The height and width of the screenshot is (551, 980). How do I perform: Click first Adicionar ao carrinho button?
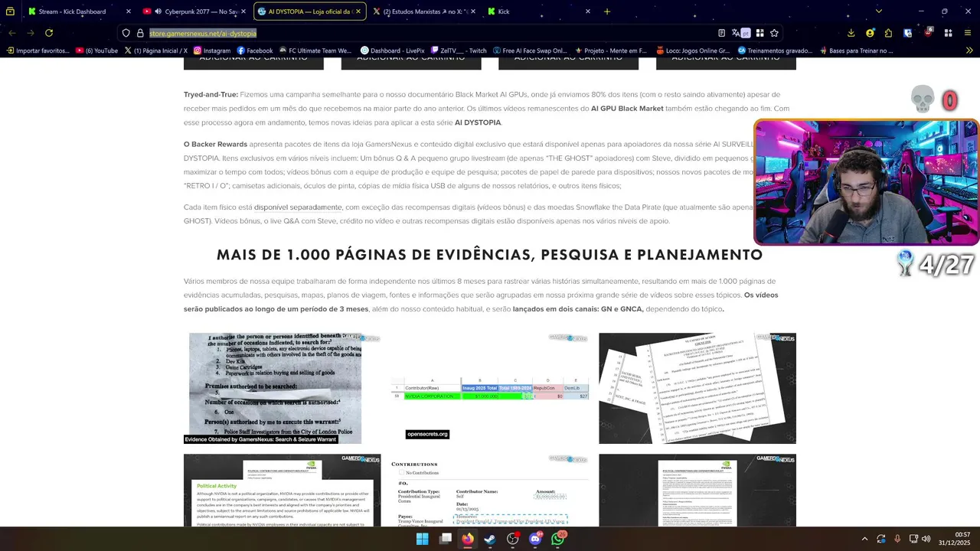tap(253, 63)
